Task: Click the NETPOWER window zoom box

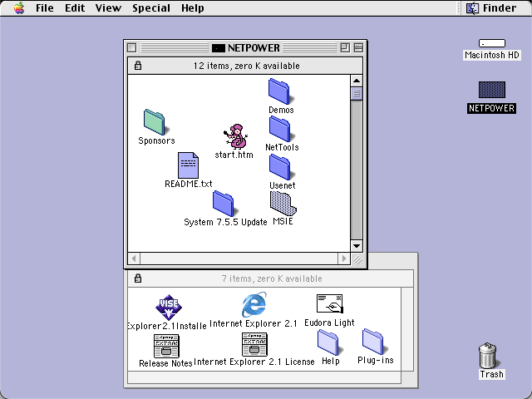Action: [345, 48]
